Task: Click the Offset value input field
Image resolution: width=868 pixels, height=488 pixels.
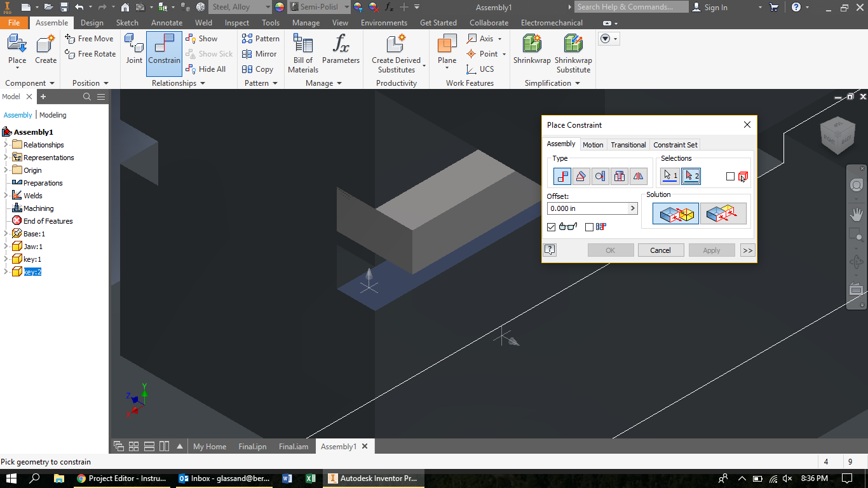Action: (588, 208)
